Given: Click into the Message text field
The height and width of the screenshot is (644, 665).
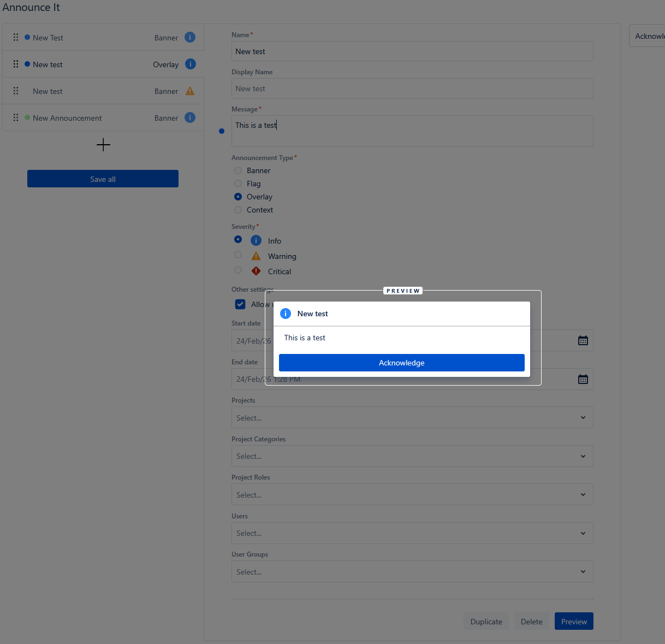Looking at the screenshot, I should tap(412, 132).
